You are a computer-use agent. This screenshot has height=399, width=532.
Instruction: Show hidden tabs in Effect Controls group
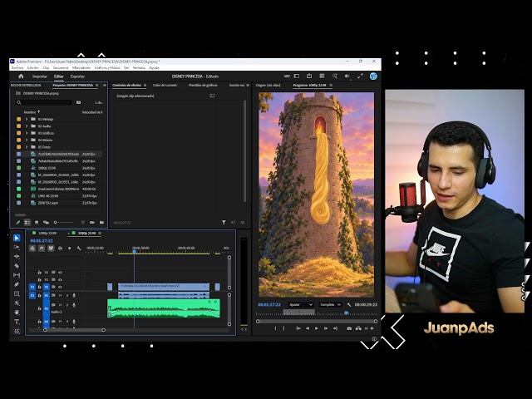(x=248, y=85)
